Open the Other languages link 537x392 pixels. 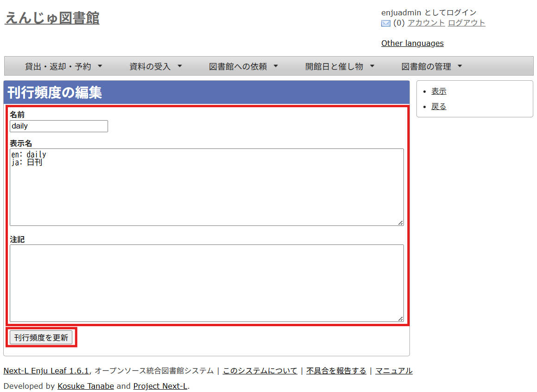pyautogui.click(x=412, y=43)
